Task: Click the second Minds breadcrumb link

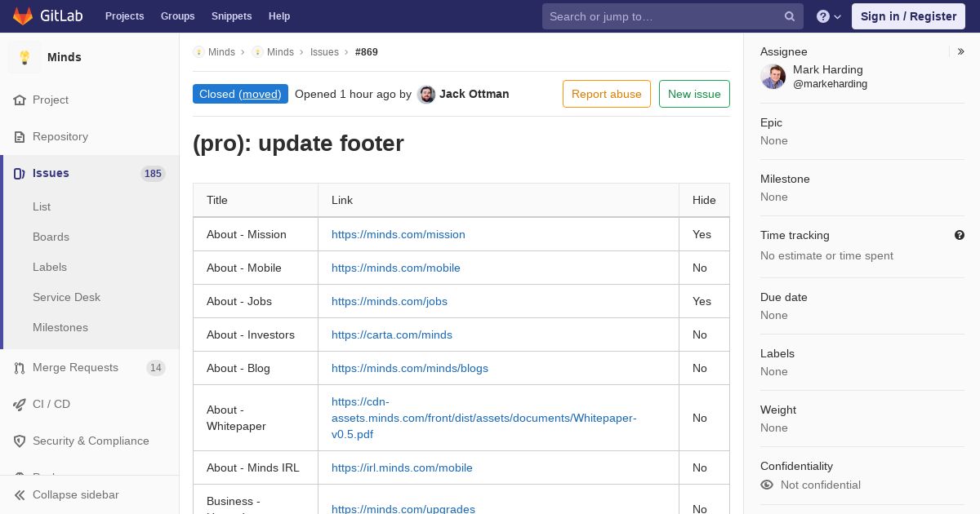Action: (280, 52)
